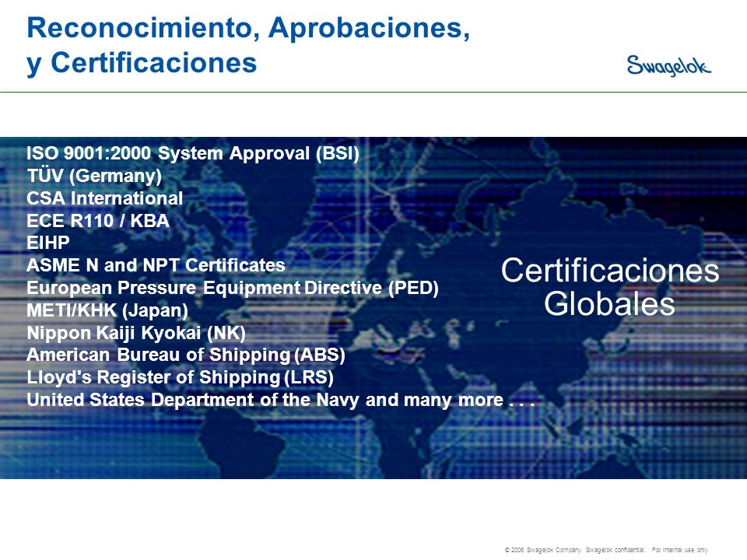Click the 'ECE R110 / KBA' line
This screenshot has width=747, height=560.
click(x=98, y=220)
